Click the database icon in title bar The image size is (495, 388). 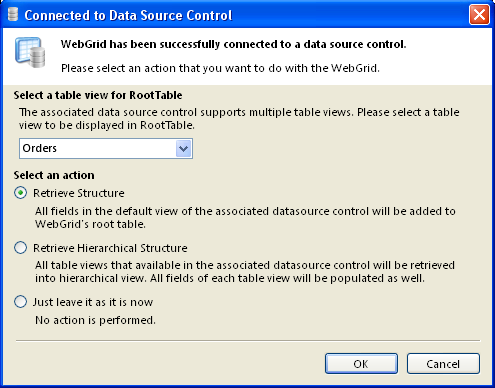tap(13, 15)
